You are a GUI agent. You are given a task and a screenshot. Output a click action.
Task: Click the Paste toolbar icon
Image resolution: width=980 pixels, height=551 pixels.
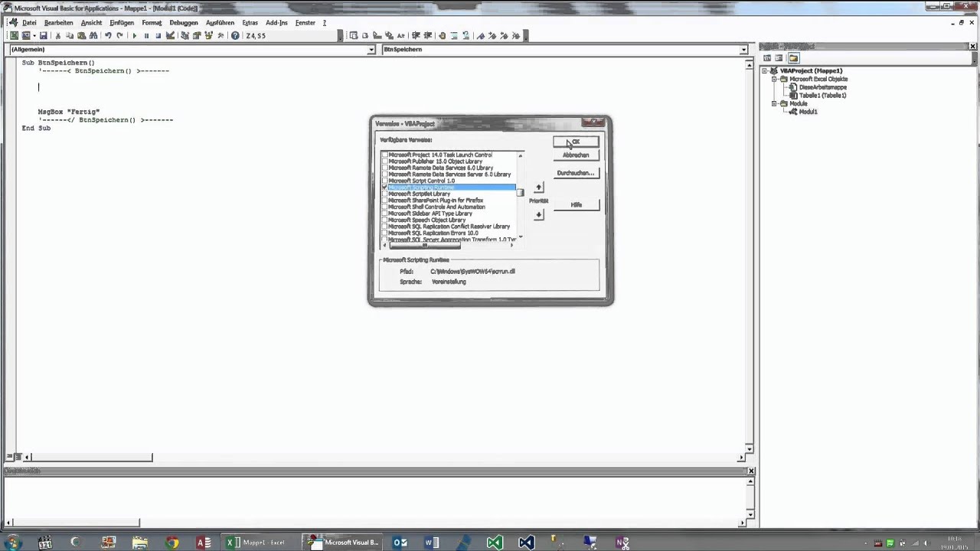81,35
